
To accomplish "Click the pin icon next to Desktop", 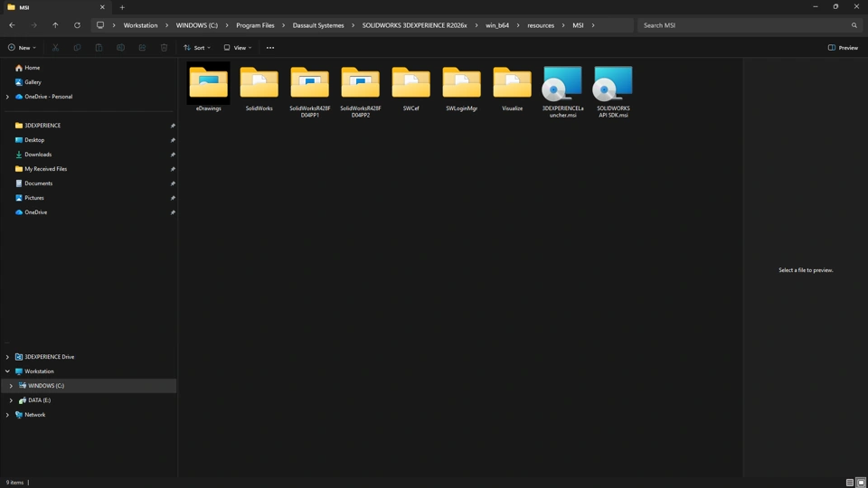I will coord(173,140).
